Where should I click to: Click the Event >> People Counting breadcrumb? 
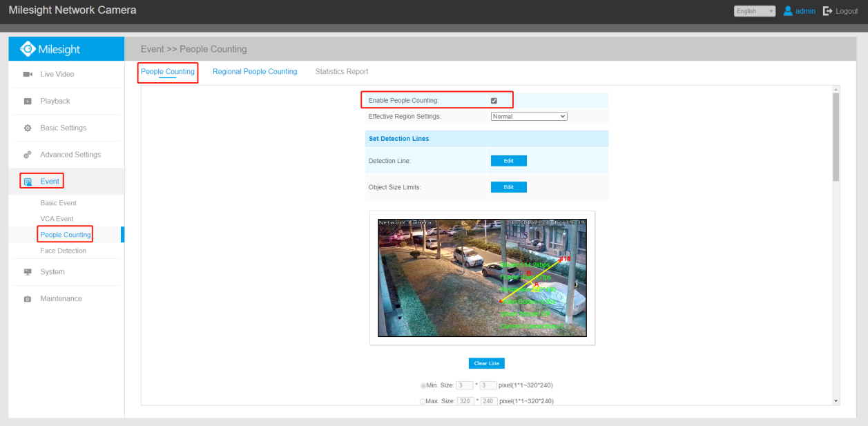[x=193, y=49]
